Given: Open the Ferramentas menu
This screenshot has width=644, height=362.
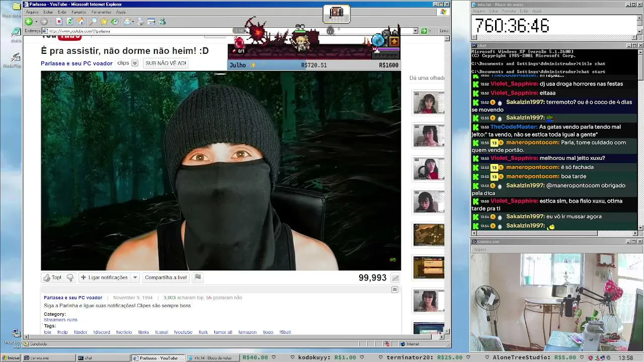Looking at the screenshot, I should tap(102, 12).
